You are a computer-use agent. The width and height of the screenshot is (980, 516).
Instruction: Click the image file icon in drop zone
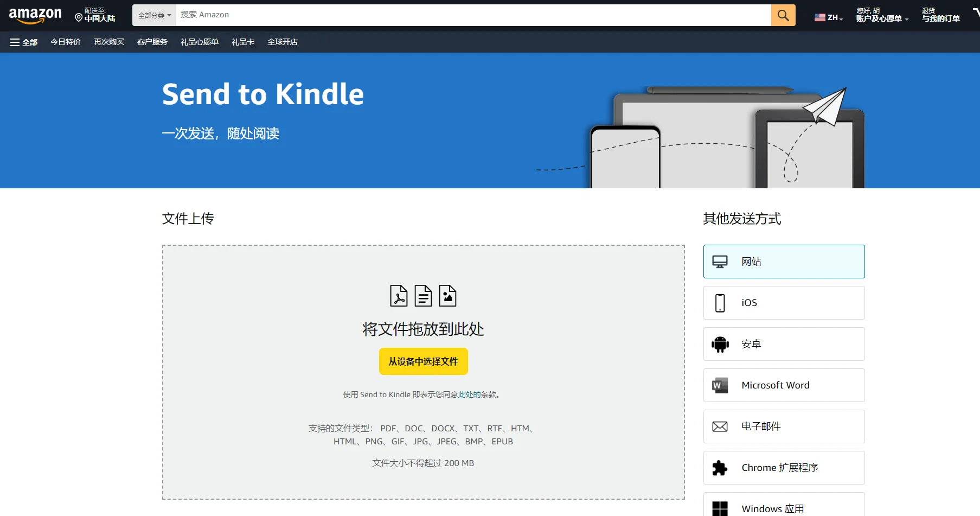coord(447,296)
